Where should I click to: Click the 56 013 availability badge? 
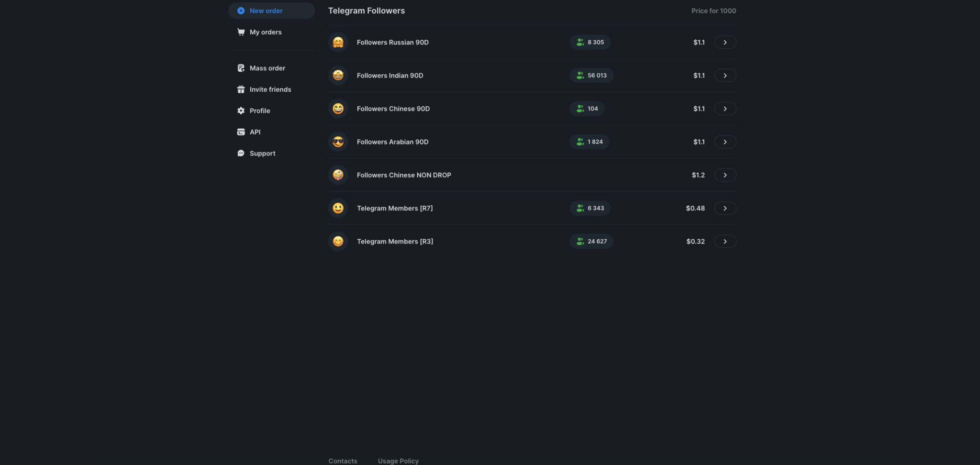tap(591, 76)
